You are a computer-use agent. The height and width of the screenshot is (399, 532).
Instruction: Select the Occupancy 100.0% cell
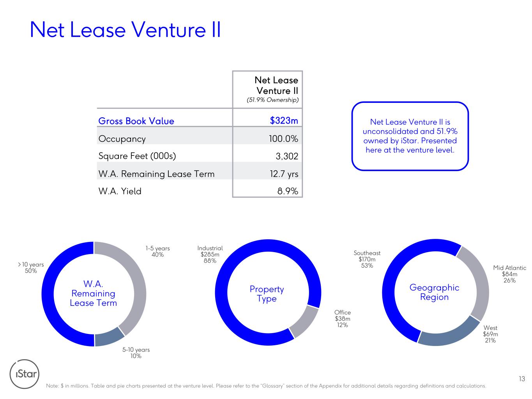284,139
